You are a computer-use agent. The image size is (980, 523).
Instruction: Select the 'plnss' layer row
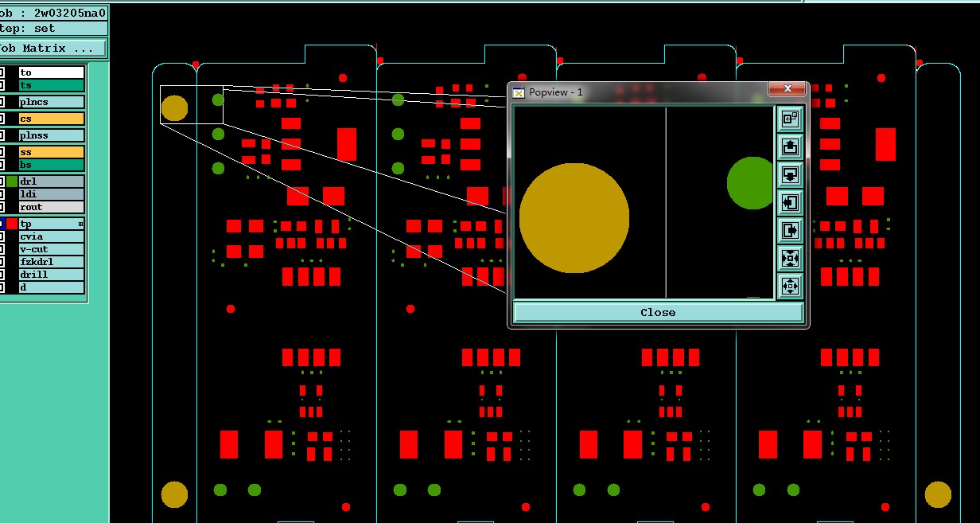(51, 135)
